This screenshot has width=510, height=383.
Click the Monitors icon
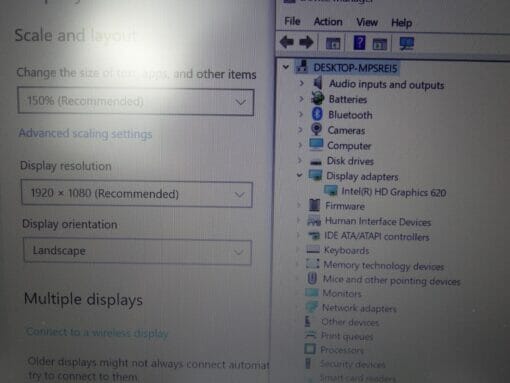tap(312, 293)
